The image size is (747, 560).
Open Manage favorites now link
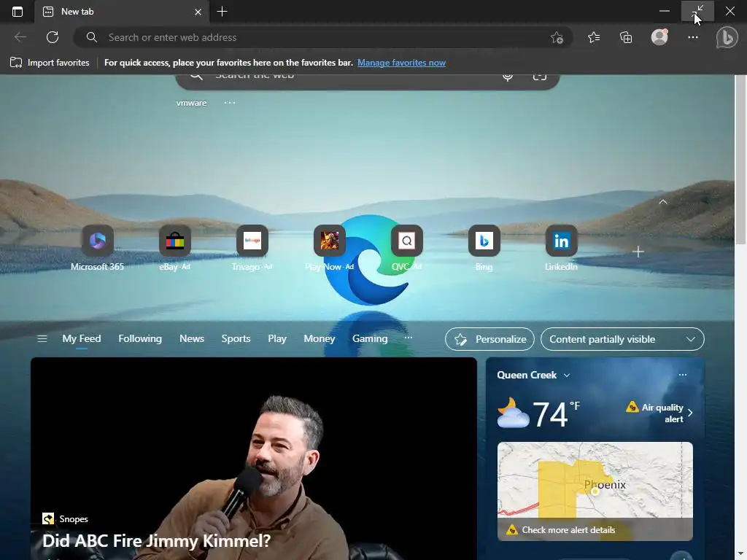pos(402,63)
